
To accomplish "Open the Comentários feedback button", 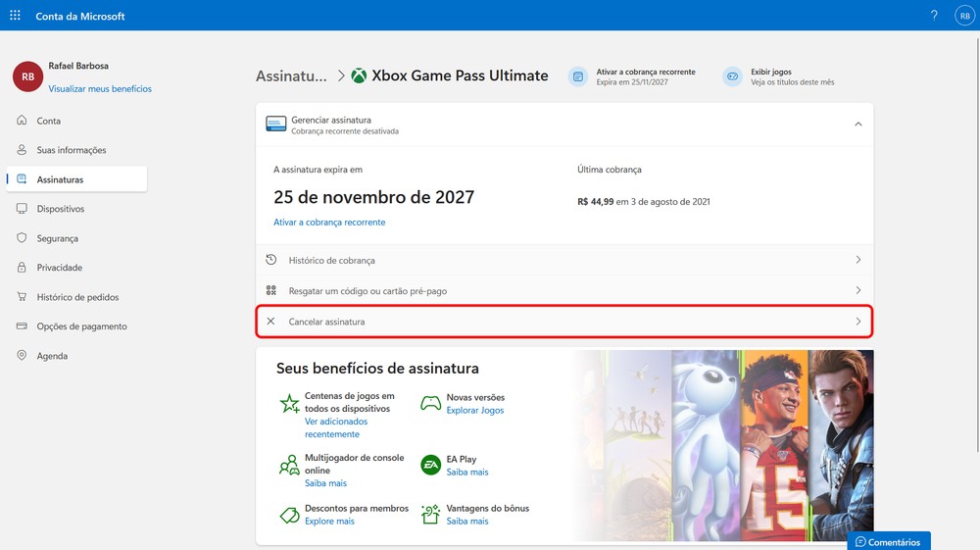I will 888,541.
